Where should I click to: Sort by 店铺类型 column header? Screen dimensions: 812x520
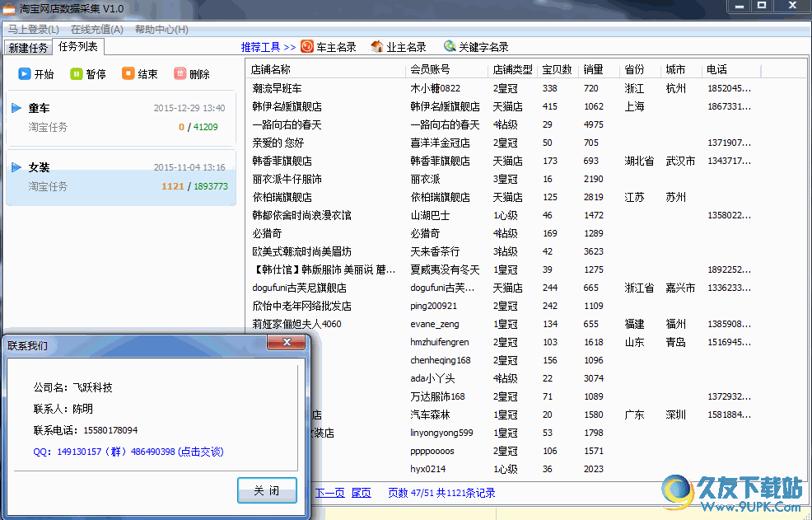513,69
